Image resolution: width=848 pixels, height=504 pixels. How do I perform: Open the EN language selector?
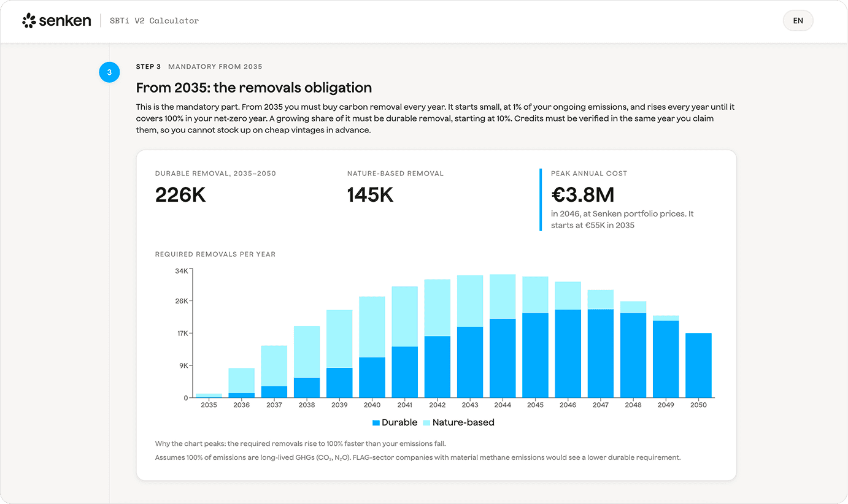798,21
